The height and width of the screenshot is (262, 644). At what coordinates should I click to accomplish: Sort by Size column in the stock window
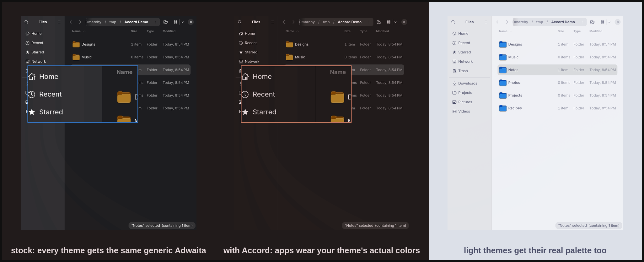134,31
